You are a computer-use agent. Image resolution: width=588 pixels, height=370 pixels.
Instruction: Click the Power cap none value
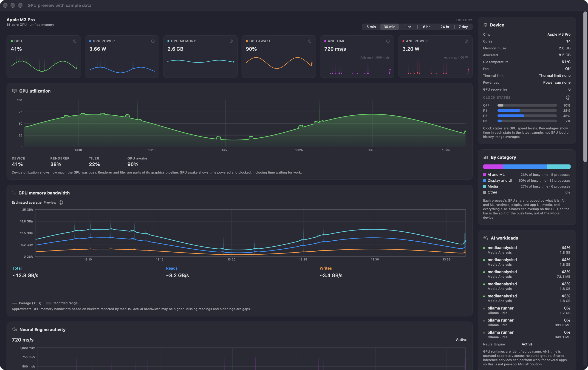tap(557, 82)
